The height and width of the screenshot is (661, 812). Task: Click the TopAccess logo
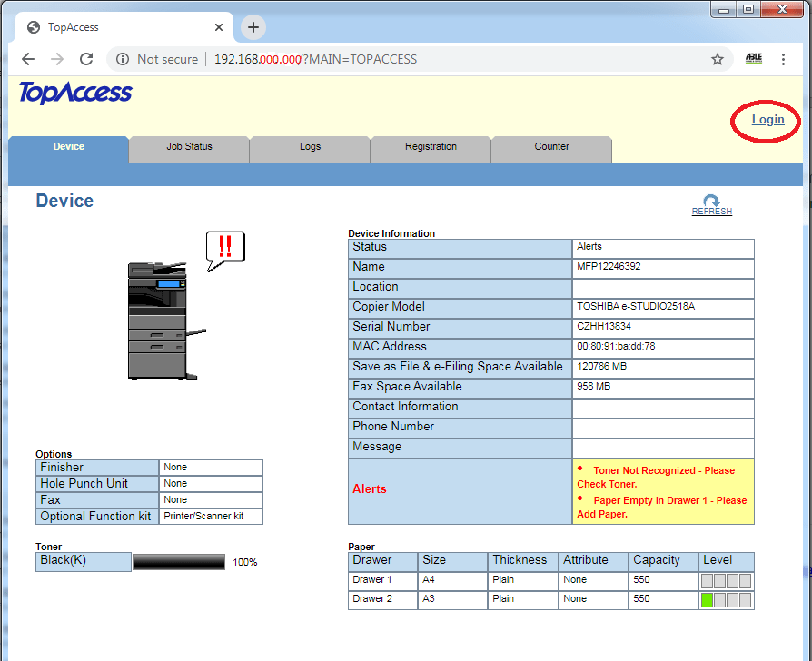click(x=74, y=93)
